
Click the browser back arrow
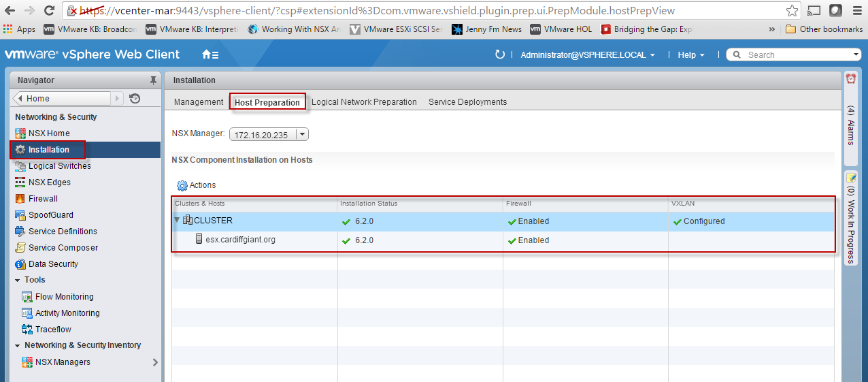pos(11,11)
